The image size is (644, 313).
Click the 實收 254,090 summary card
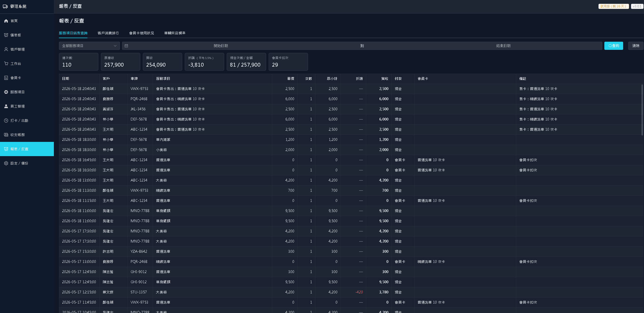(x=162, y=62)
